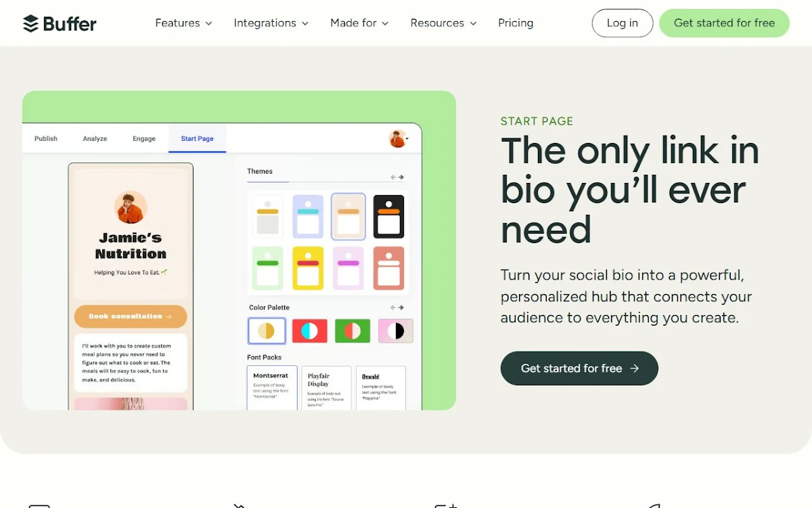Screen dimensions: 812x508
Task: Click the Themes section label
Action: [260, 171]
